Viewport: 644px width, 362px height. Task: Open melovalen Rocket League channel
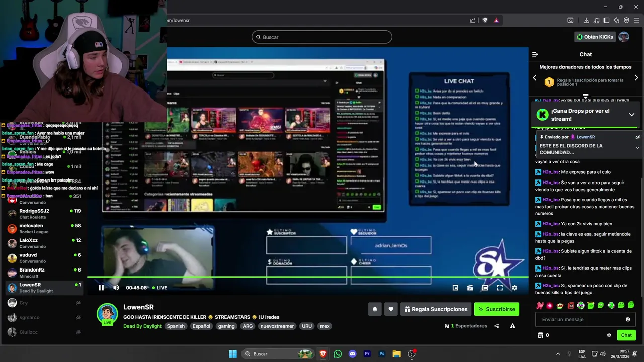(44, 229)
